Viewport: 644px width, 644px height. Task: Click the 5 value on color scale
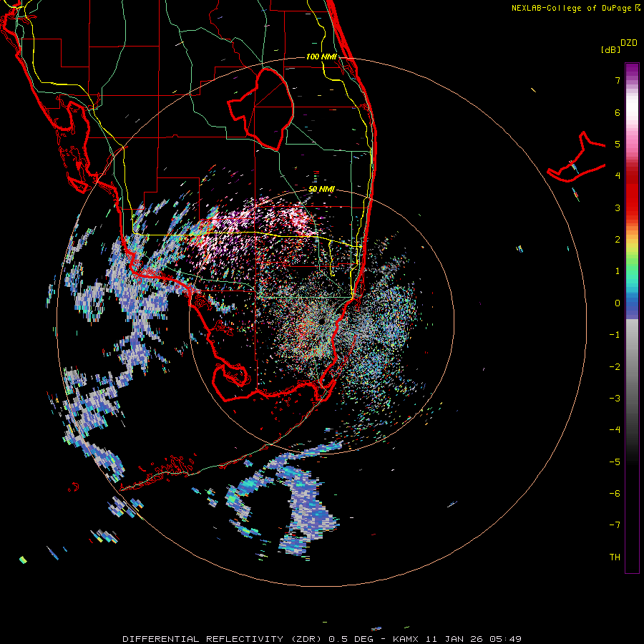(x=618, y=144)
